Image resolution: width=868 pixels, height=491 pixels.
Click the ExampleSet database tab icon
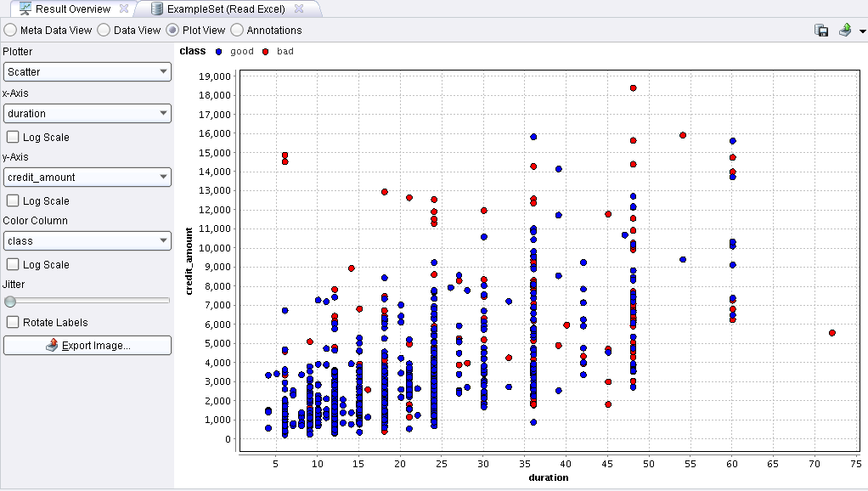tap(157, 8)
